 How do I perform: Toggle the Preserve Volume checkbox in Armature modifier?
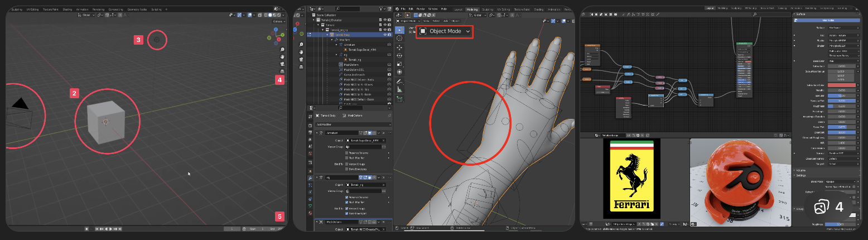pos(346,152)
